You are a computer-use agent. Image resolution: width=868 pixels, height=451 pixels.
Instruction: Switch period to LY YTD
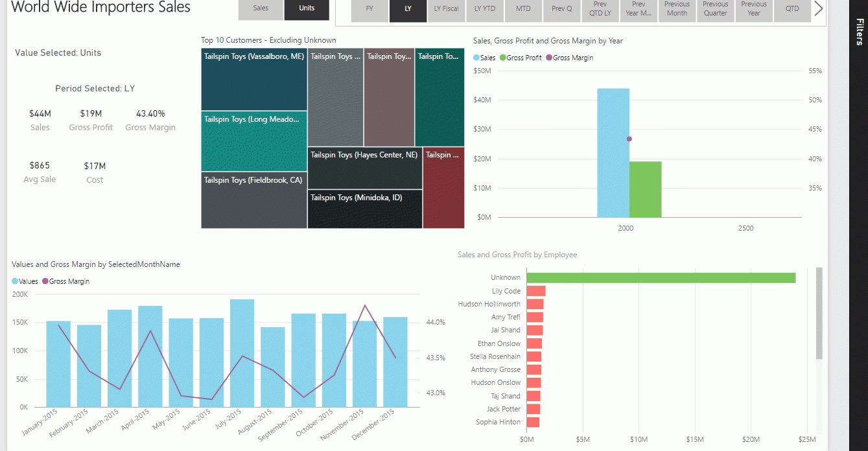pos(485,10)
